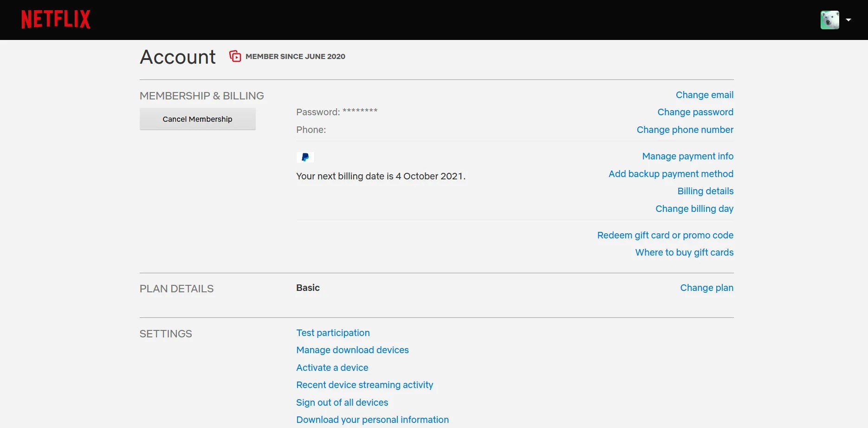Add a backup payment method
This screenshot has width=868, height=428.
click(671, 174)
